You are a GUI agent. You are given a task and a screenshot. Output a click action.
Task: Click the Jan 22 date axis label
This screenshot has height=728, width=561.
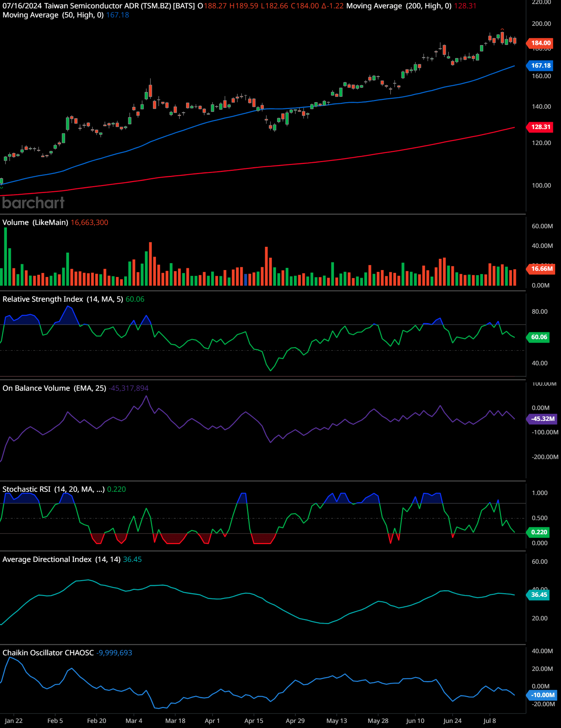click(x=14, y=721)
